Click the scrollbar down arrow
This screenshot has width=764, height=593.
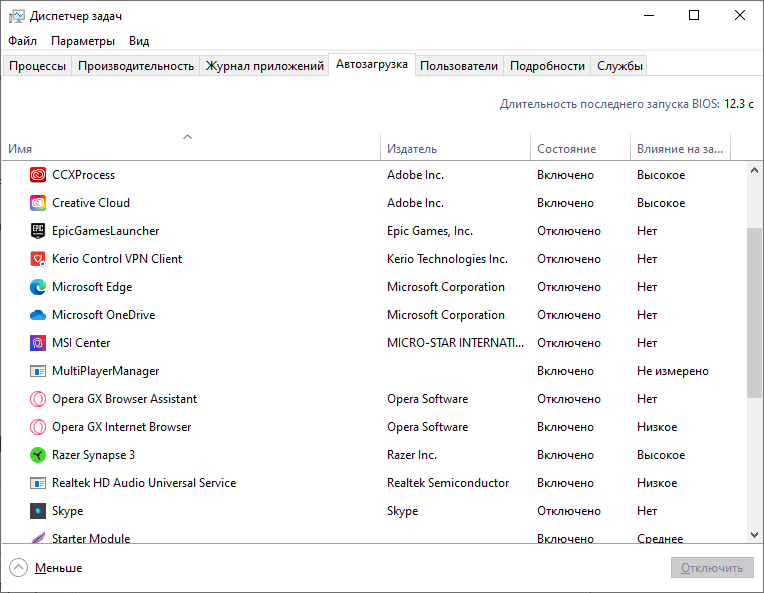click(x=754, y=535)
